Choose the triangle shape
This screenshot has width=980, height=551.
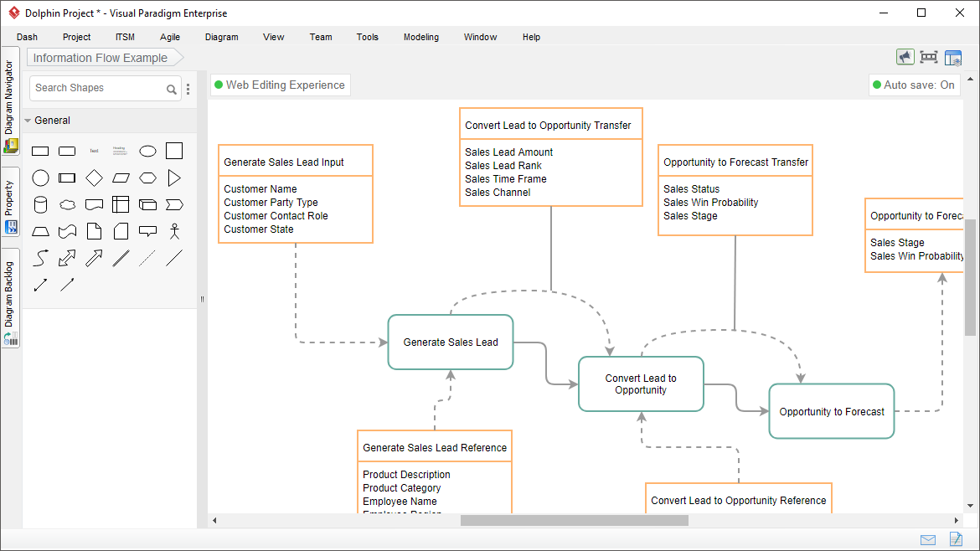(x=174, y=178)
